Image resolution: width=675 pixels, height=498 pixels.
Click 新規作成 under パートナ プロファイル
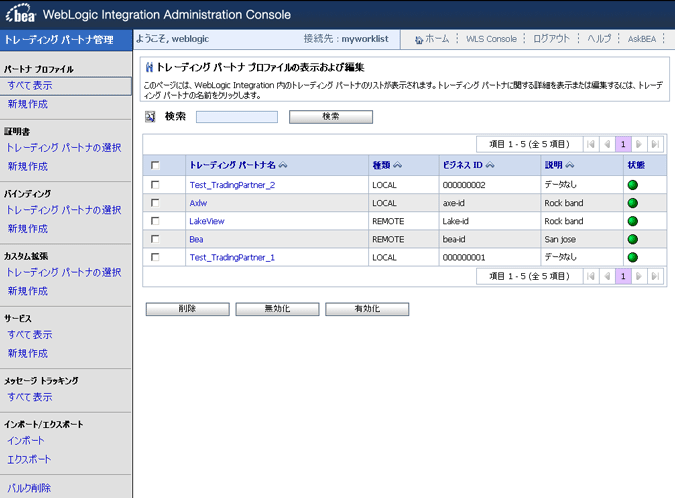[28, 104]
